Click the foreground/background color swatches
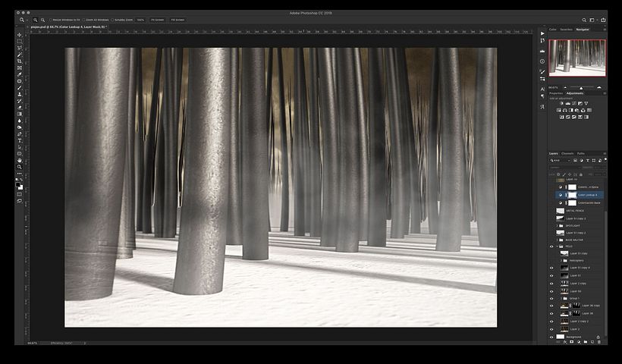Screen dimensions: 622x364 20,186
